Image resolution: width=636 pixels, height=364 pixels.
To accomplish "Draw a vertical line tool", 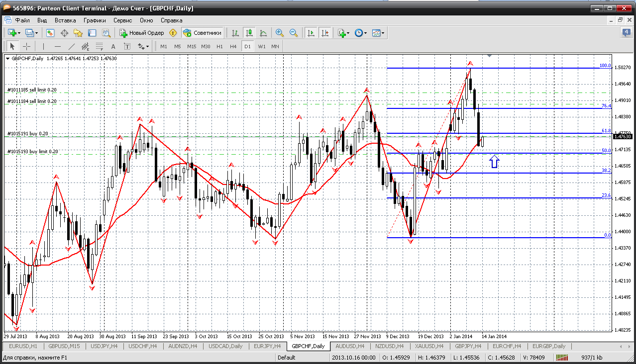I will 44,46.
